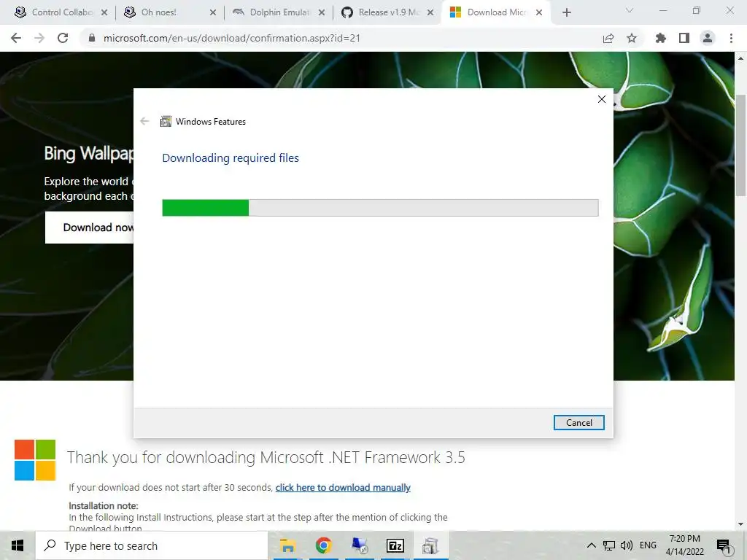Open Google Chrome from the taskbar

click(x=323, y=545)
